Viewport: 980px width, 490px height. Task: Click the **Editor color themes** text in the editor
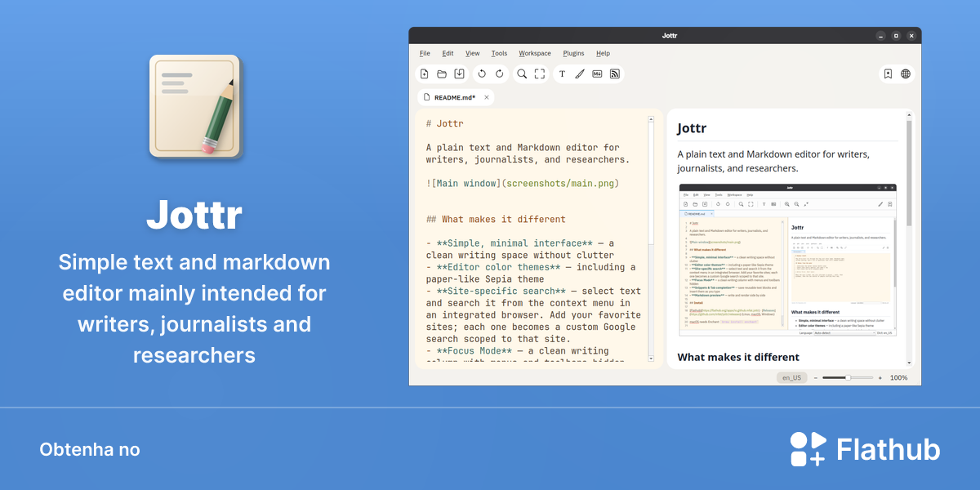coord(499,267)
